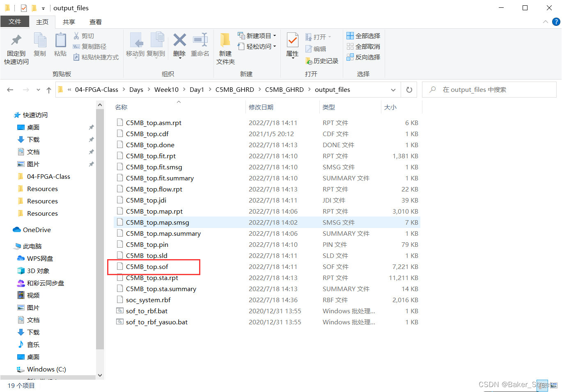Choose Paste Shortcut (粘贴快捷方式)
The image size is (562, 392).
pos(96,57)
